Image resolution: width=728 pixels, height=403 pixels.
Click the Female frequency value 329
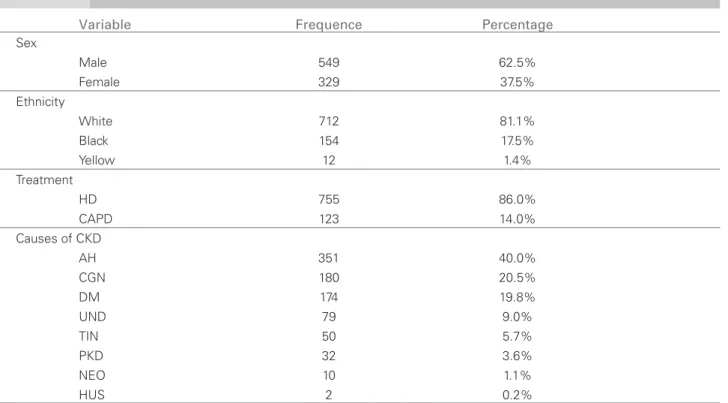coord(329,82)
